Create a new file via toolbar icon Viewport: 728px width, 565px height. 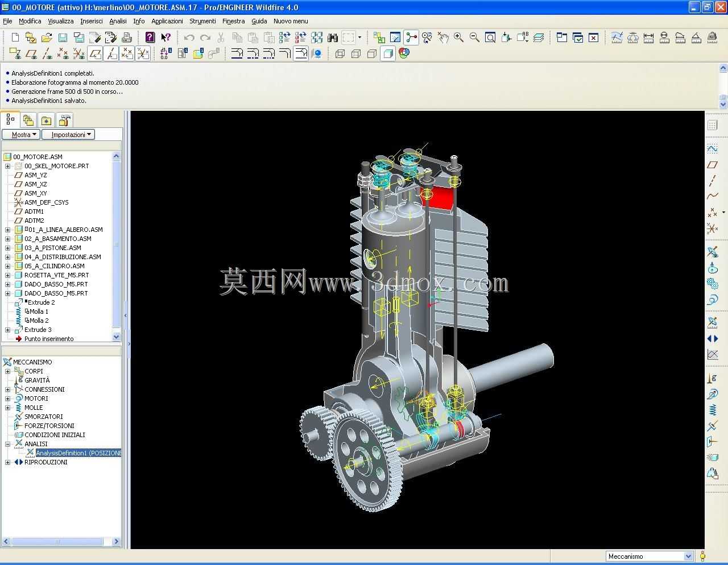tap(15, 38)
